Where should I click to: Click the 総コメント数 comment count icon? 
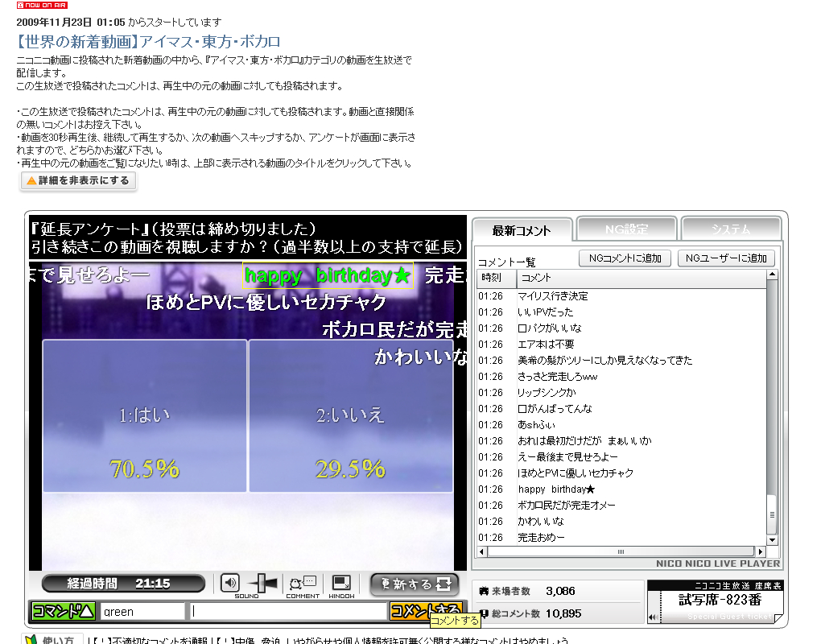484,613
